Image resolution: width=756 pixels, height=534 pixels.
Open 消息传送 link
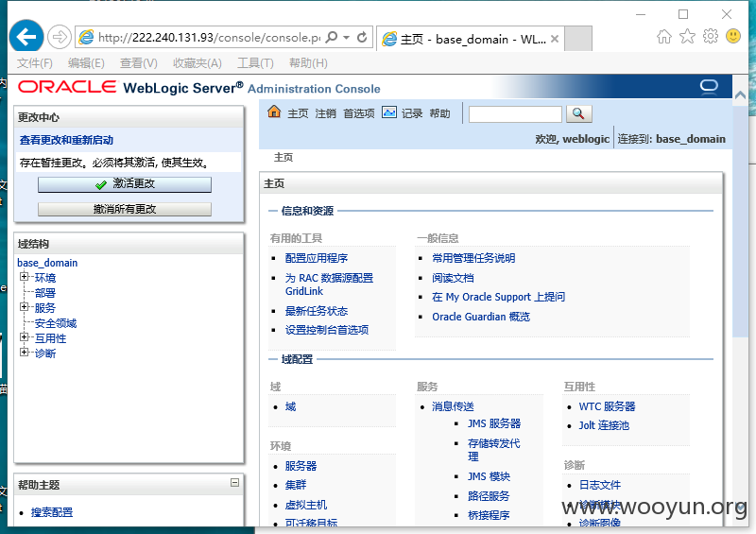[x=453, y=406]
